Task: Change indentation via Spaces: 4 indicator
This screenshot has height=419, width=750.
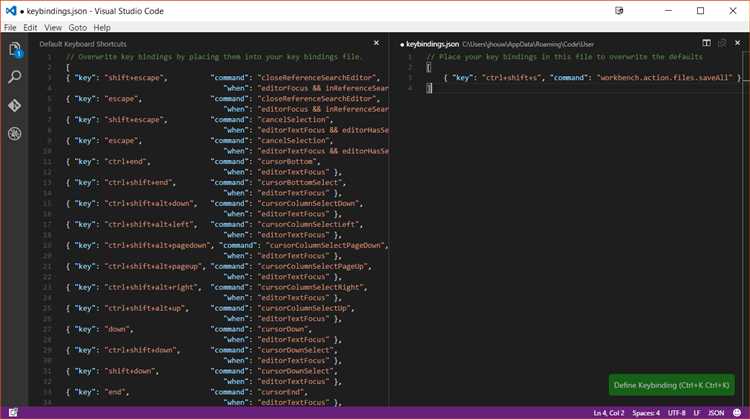Action: tap(646, 412)
